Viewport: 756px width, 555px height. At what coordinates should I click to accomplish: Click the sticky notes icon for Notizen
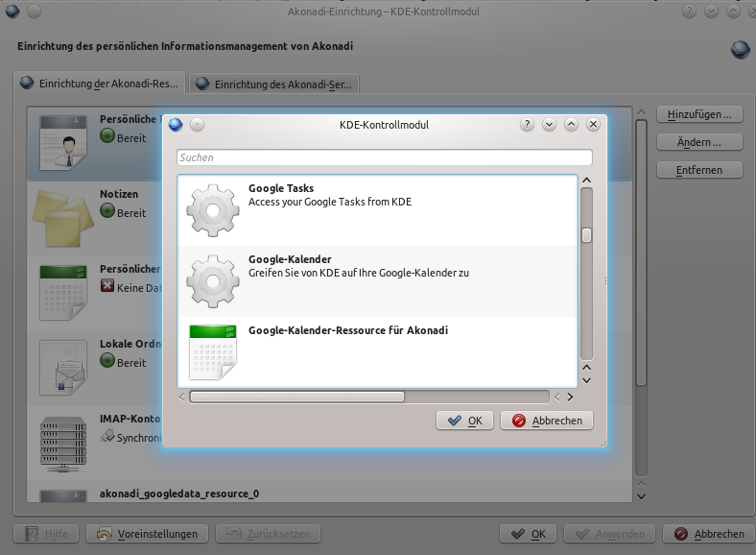[62, 217]
